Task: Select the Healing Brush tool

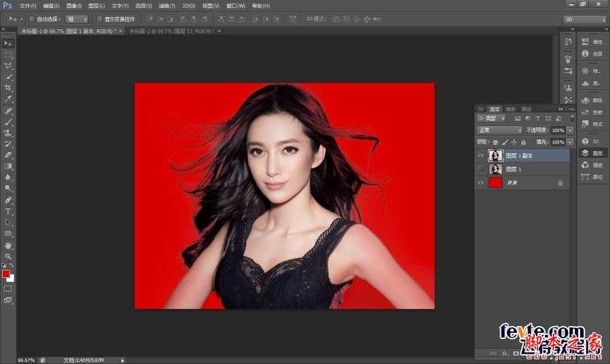Action: 7,111
